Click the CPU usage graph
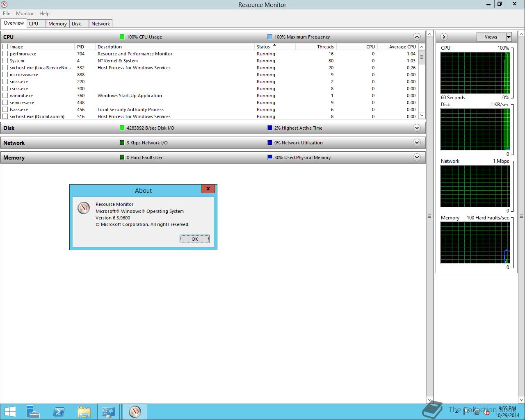The height and width of the screenshot is (420, 525). [x=475, y=73]
